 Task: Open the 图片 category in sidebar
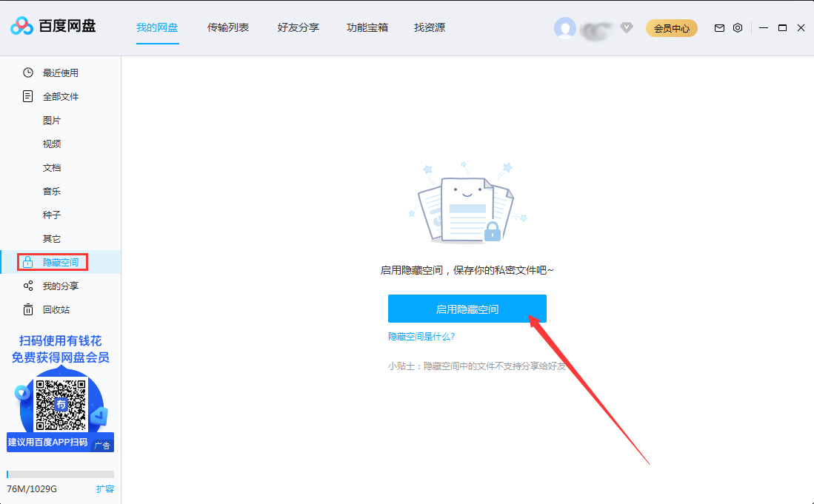coord(52,120)
